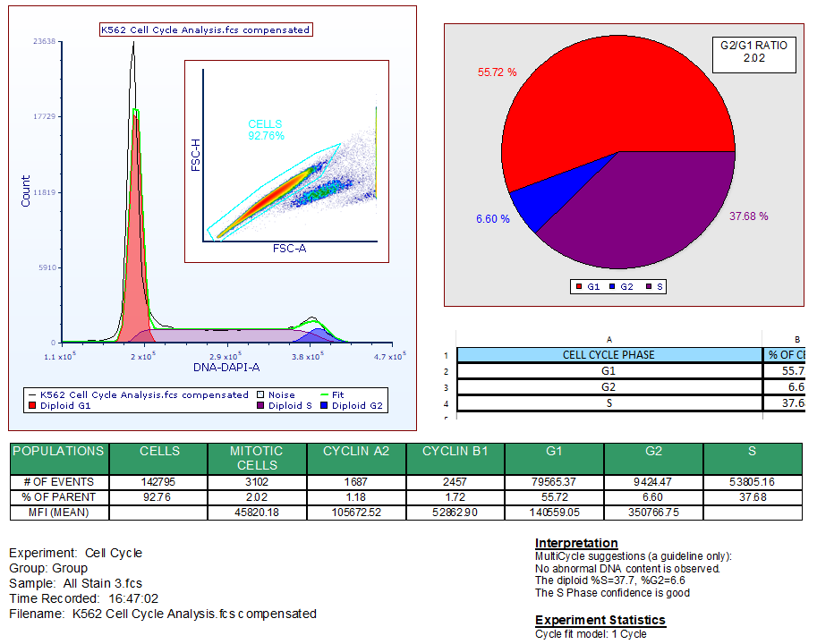Click the K562 compensated line legend marker
Screen dimensions: 817x644
point(32,394)
